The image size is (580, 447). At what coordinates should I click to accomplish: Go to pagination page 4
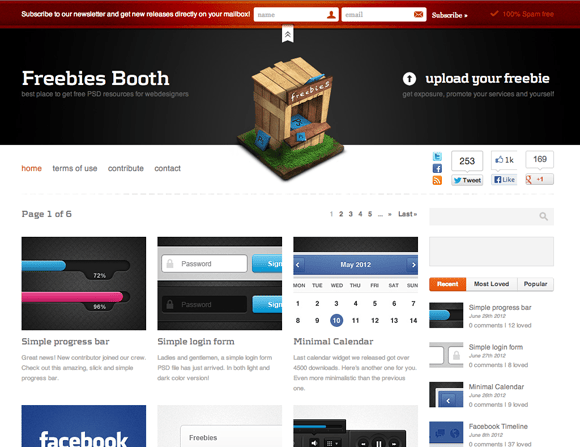click(360, 214)
